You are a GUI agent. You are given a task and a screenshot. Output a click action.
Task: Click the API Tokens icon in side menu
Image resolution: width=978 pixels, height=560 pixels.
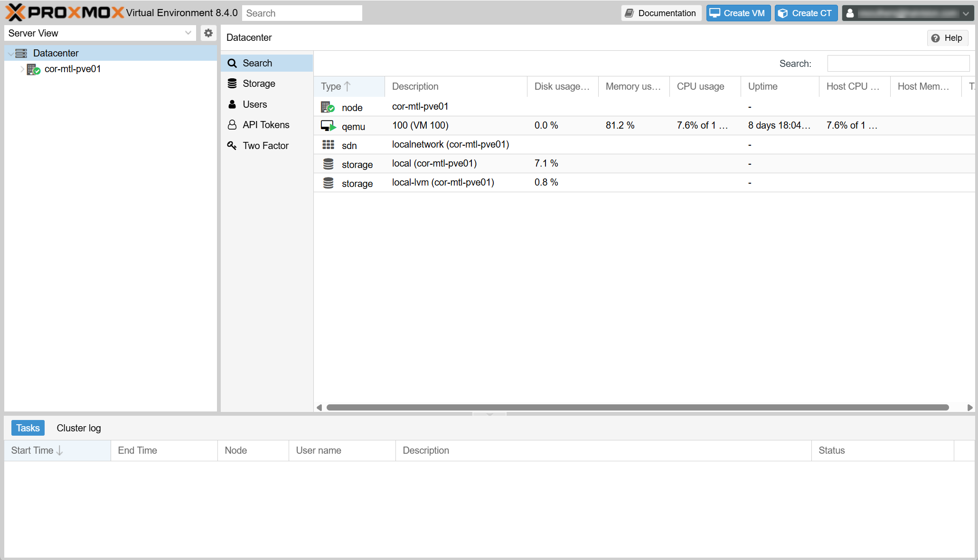click(x=232, y=125)
